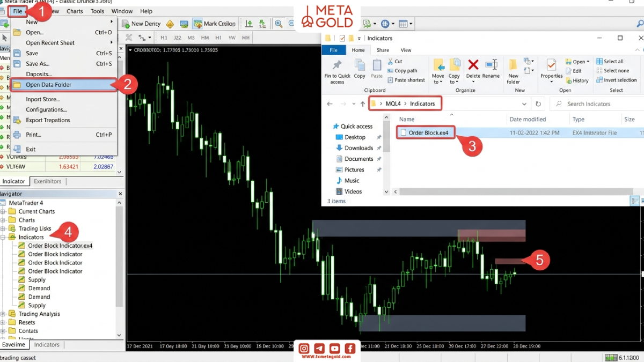The image size is (644, 362).
Task: Click the Pin to Quick access icon
Action: (337, 65)
